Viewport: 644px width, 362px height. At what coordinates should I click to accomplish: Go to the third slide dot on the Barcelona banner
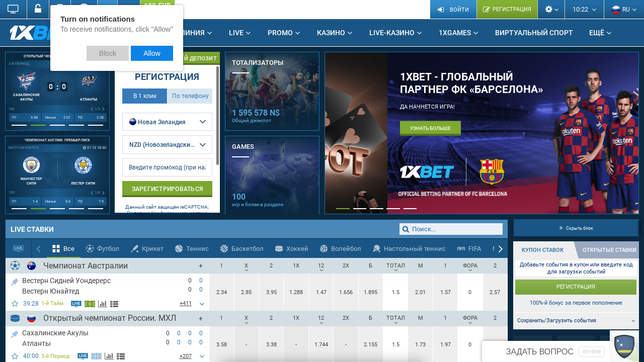[x=376, y=208]
